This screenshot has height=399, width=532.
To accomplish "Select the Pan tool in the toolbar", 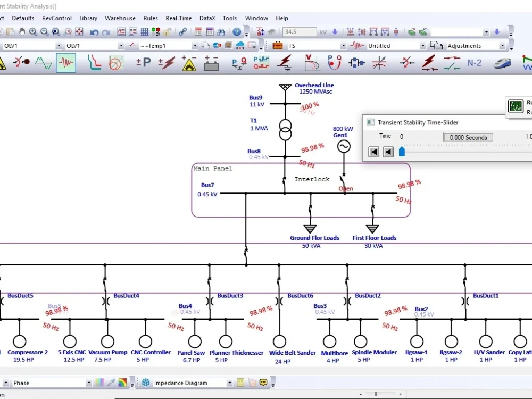I will pyautogui.click(x=22, y=32).
